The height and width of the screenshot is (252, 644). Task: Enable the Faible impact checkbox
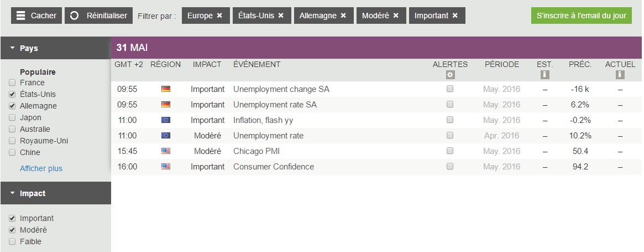(x=12, y=241)
